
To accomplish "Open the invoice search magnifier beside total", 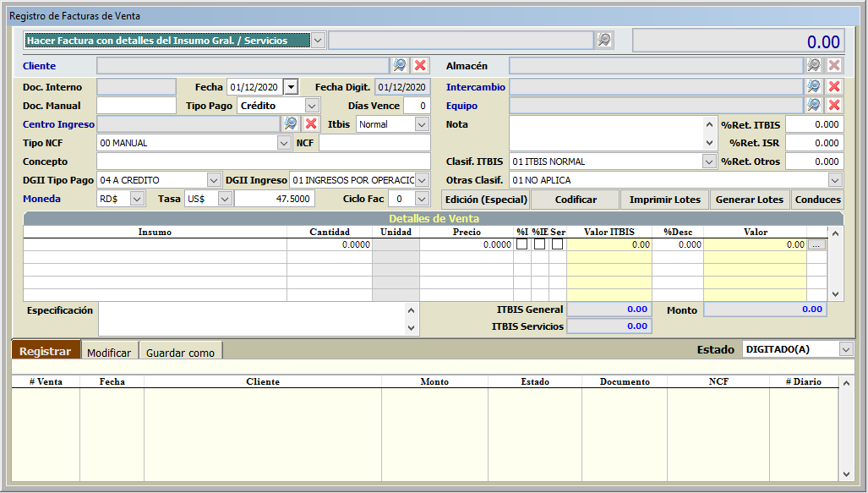I will point(604,40).
